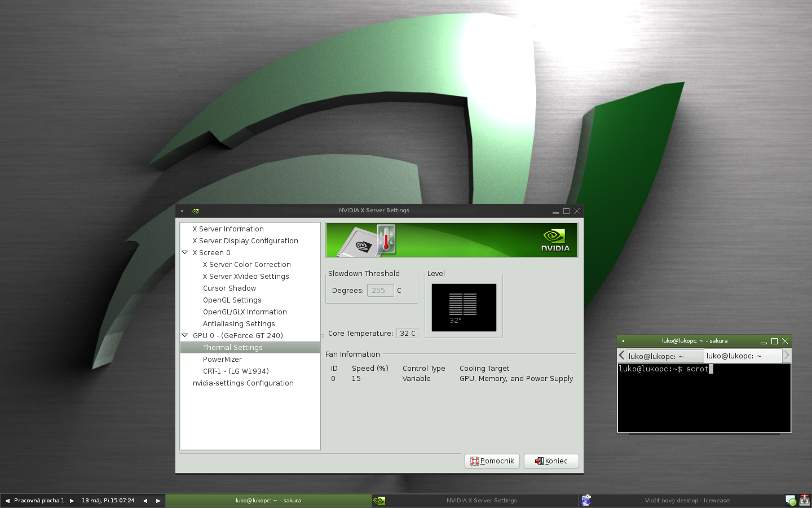Click the Pomocník help button

(x=492, y=461)
